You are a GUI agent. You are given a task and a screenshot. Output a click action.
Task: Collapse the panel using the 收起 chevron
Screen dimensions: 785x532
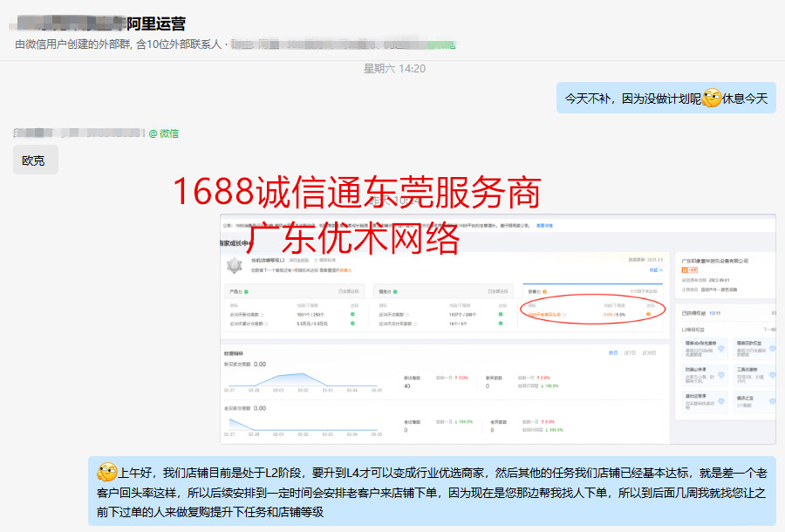click(657, 269)
